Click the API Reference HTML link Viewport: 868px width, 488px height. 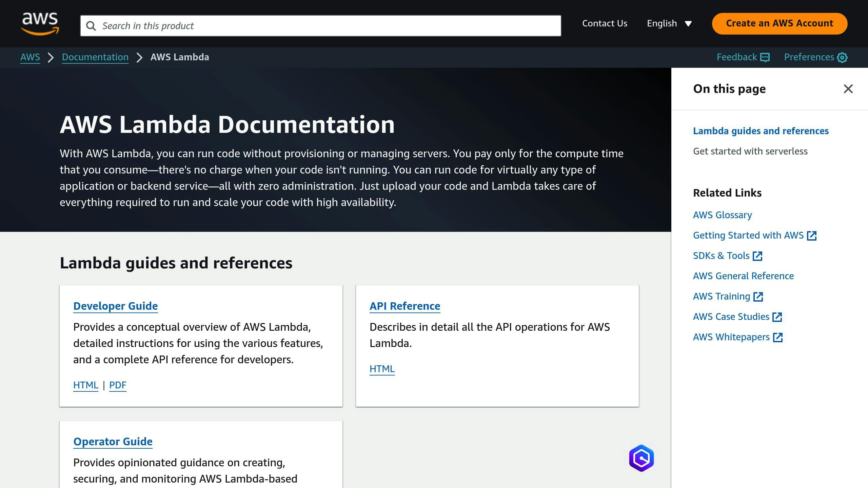point(382,368)
